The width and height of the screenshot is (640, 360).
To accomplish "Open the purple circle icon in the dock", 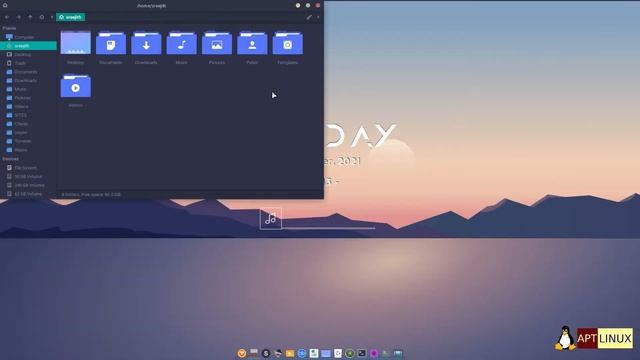I will point(374,353).
